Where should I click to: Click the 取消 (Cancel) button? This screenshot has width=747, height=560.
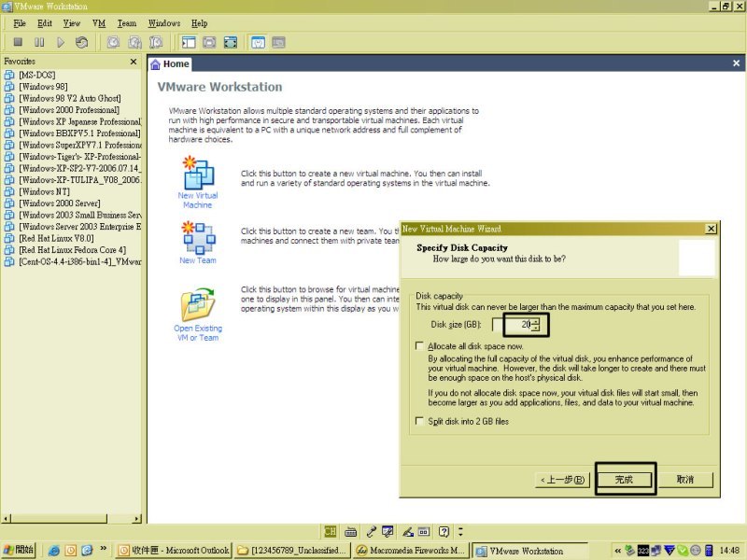[685, 480]
